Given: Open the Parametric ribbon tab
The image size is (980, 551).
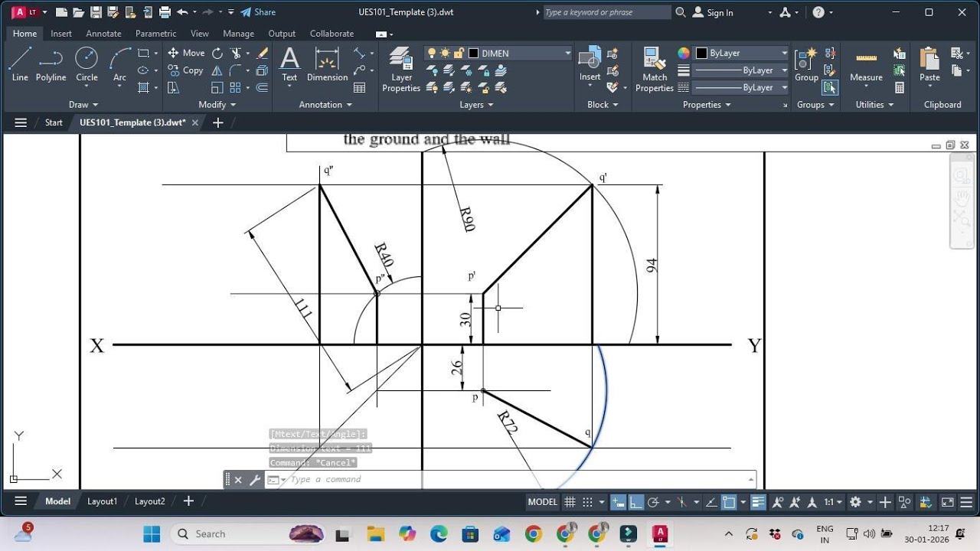Looking at the screenshot, I should pos(156,34).
